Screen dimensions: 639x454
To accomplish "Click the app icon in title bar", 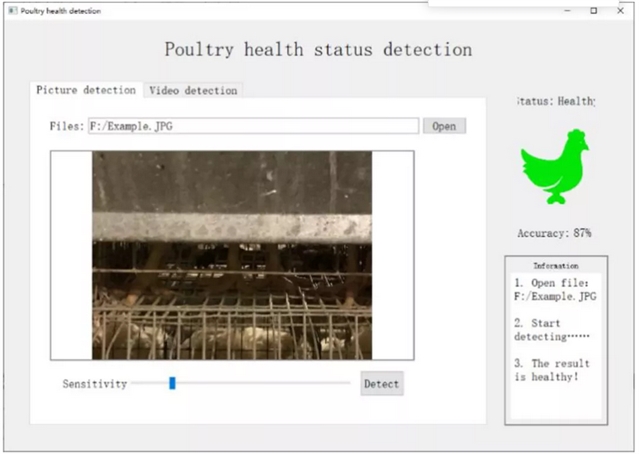I will 12,10.
